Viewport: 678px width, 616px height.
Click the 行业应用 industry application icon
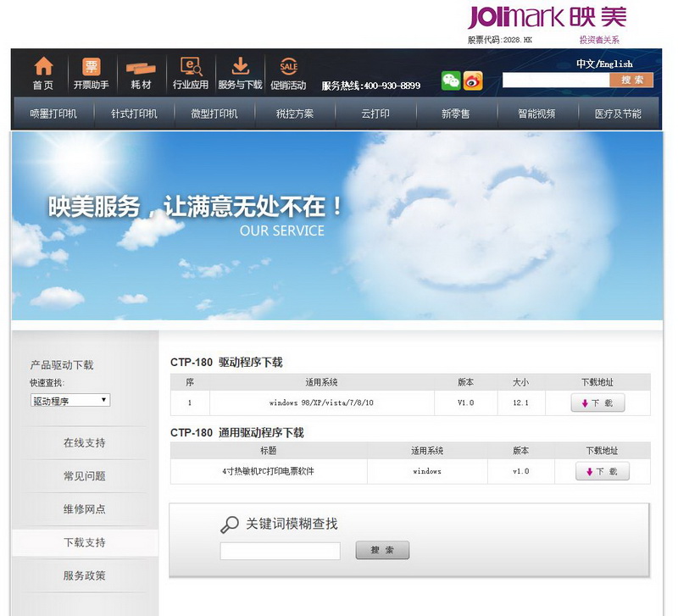(189, 71)
